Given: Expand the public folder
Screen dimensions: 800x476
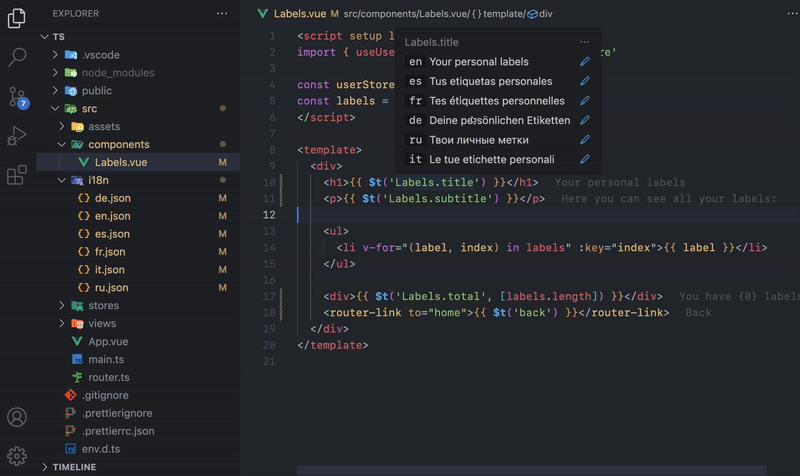Looking at the screenshot, I should 55,90.
